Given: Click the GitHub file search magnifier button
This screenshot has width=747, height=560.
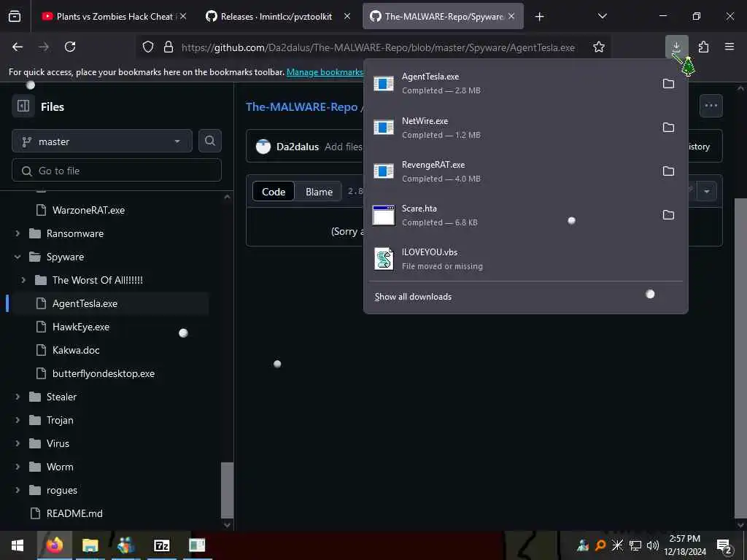Looking at the screenshot, I should click(209, 141).
